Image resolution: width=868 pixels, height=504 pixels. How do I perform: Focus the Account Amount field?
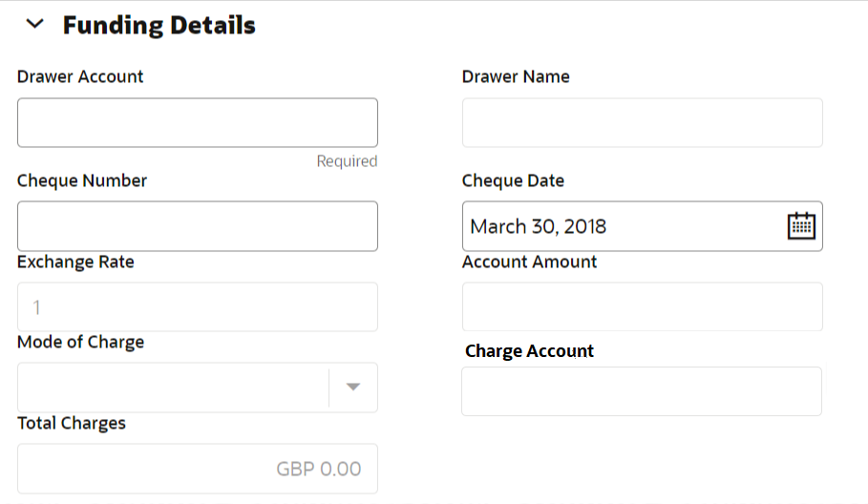642,306
